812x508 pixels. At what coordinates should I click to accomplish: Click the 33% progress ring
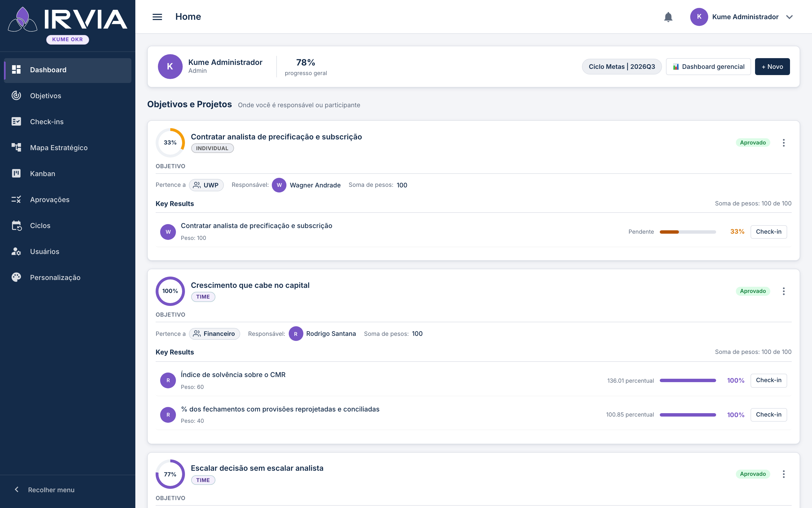point(170,143)
